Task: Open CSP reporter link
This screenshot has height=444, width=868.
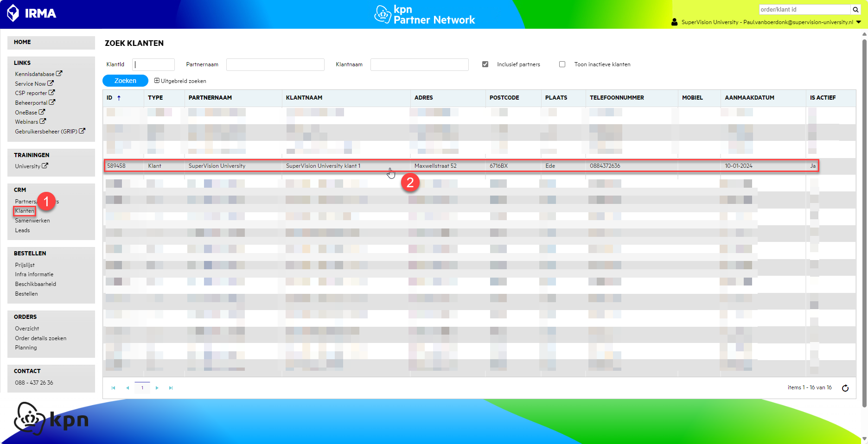Action: [x=35, y=93]
